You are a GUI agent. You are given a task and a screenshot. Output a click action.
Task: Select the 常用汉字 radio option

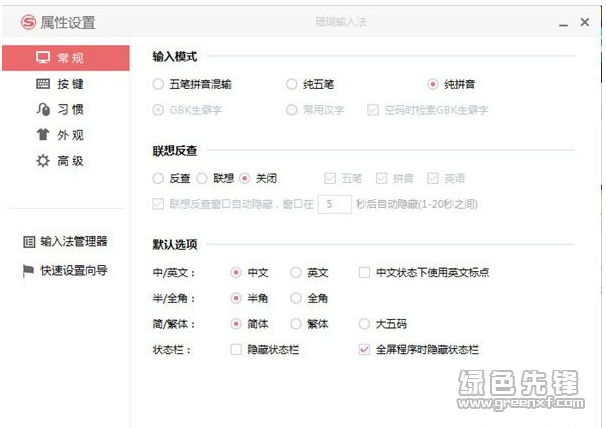tap(291, 110)
